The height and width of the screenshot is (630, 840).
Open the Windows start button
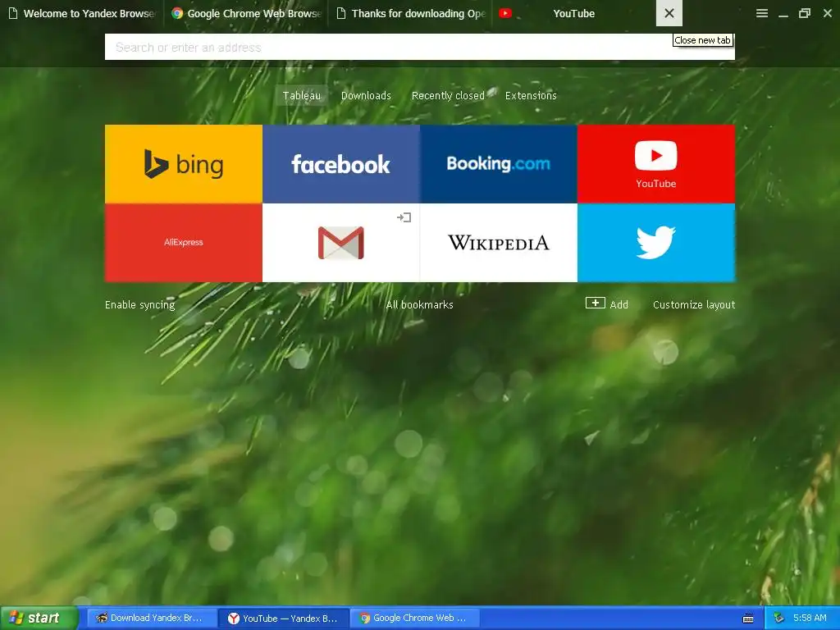(39, 619)
